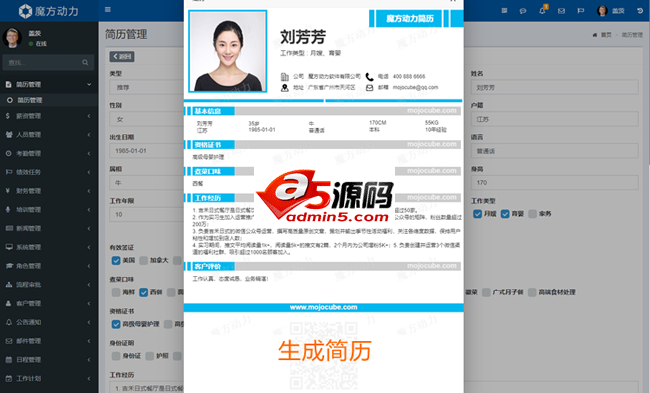
Task: Open the mail envelope icon in header
Action: 561,11
